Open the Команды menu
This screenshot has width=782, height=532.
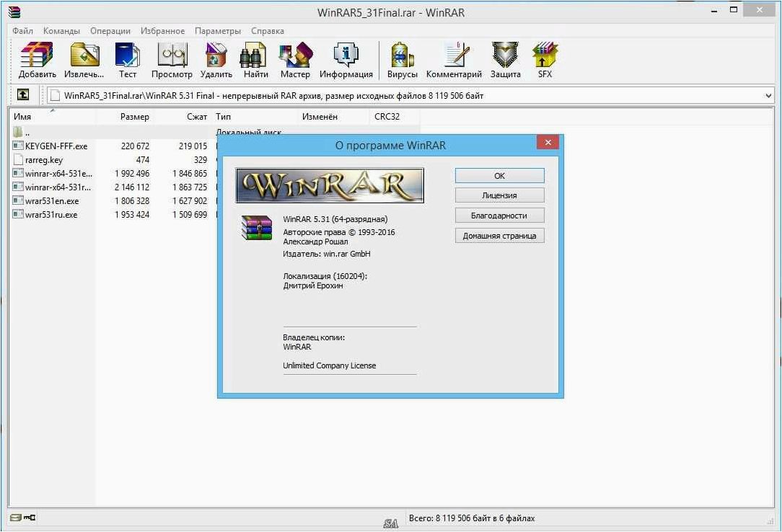[61, 31]
